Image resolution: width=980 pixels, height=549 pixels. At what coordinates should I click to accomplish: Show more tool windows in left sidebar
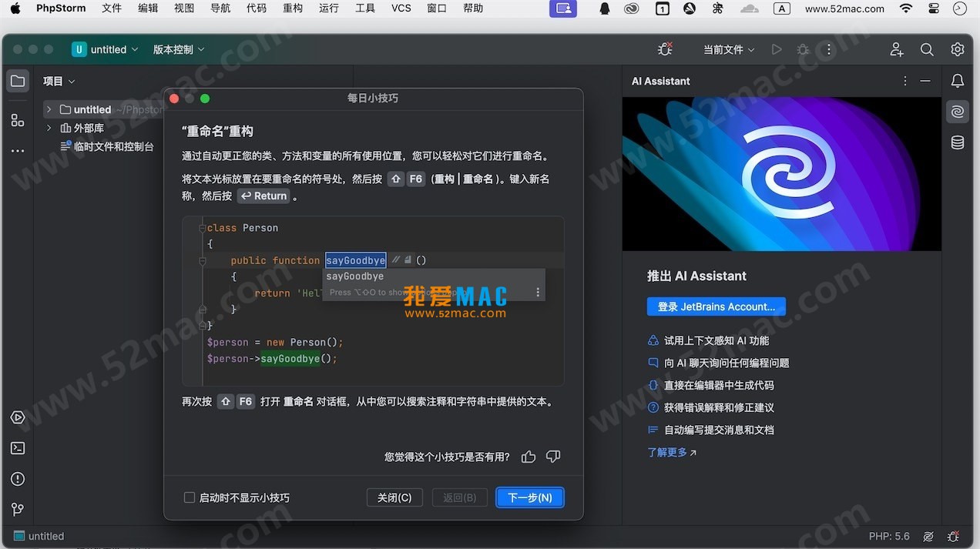18,151
